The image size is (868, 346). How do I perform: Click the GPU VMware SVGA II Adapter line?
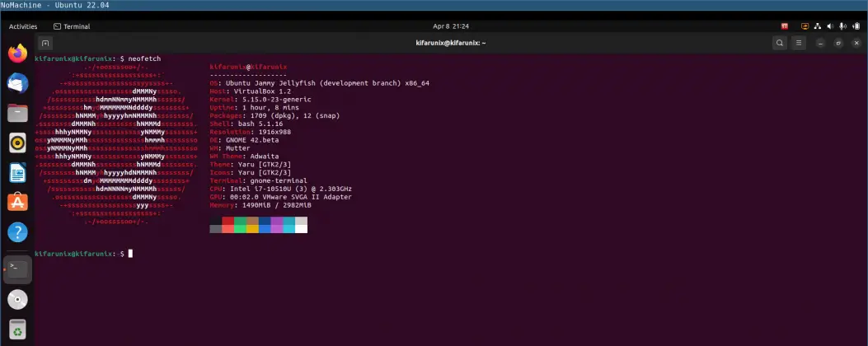coord(280,197)
